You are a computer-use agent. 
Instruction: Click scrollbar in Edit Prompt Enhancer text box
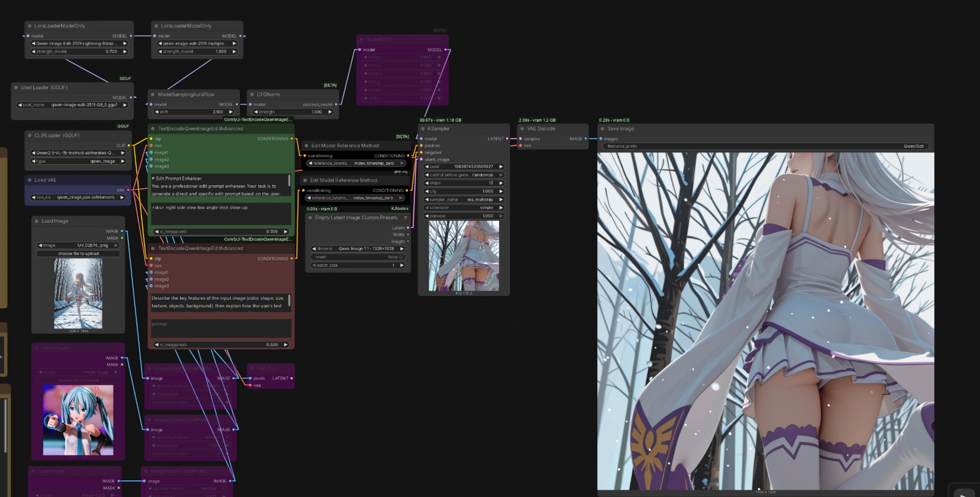[290, 180]
